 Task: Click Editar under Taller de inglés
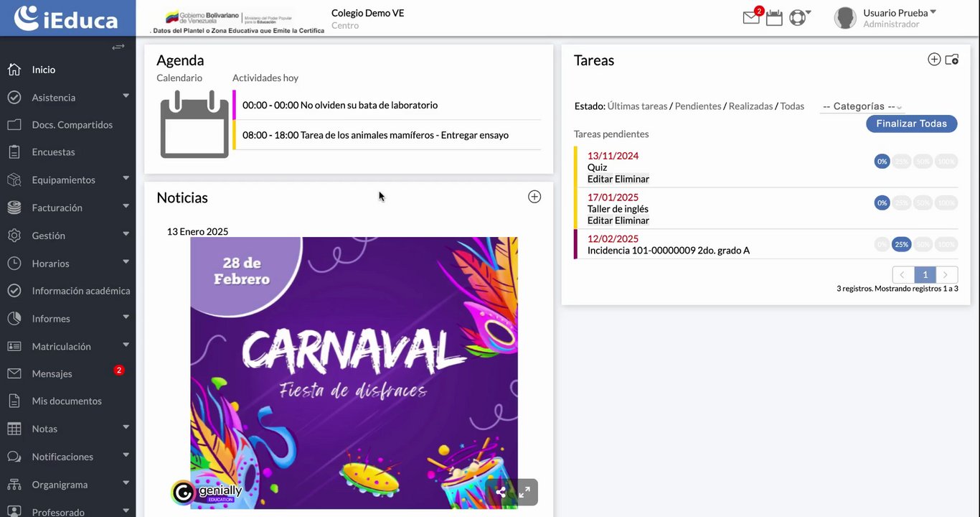click(x=600, y=220)
